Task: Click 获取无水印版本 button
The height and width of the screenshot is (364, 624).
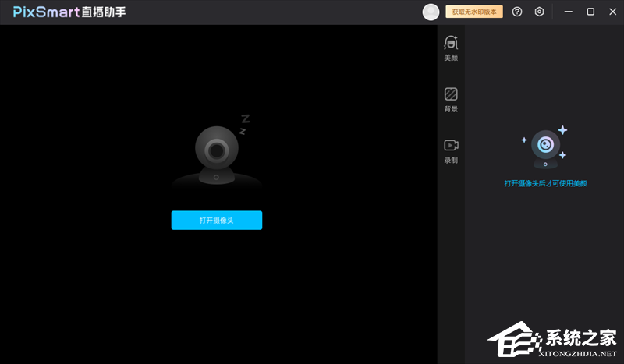Action: pyautogui.click(x=474, y=12)
